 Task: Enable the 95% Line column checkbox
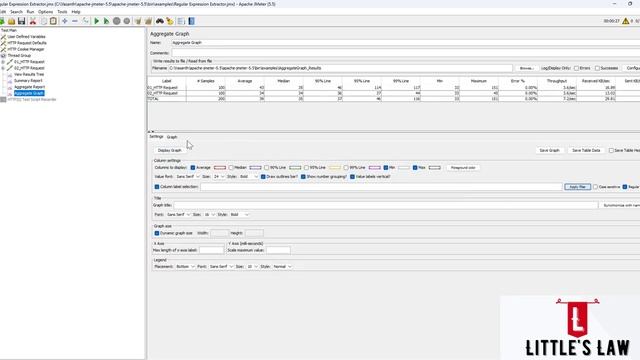click(x=306, y=168)
